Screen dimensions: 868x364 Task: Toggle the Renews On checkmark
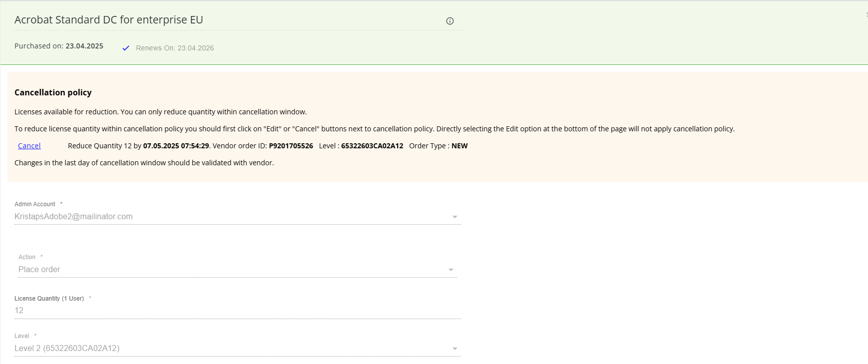point(126,48)
